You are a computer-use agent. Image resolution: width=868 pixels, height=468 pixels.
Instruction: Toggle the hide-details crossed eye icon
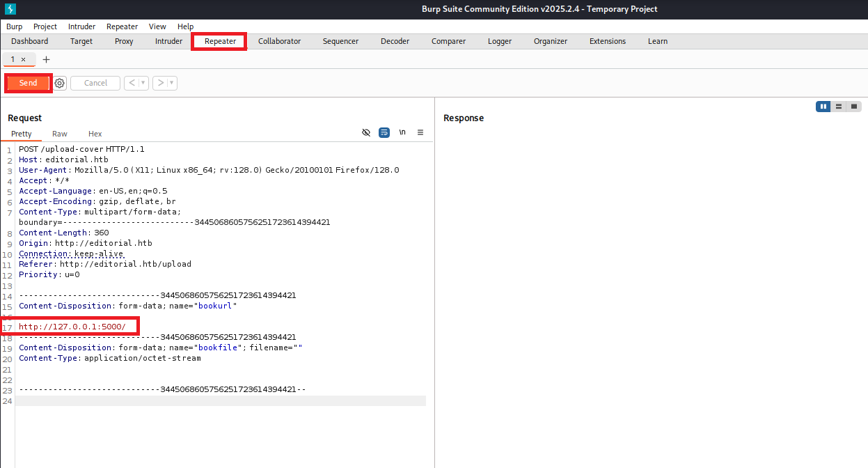(366, 132)
